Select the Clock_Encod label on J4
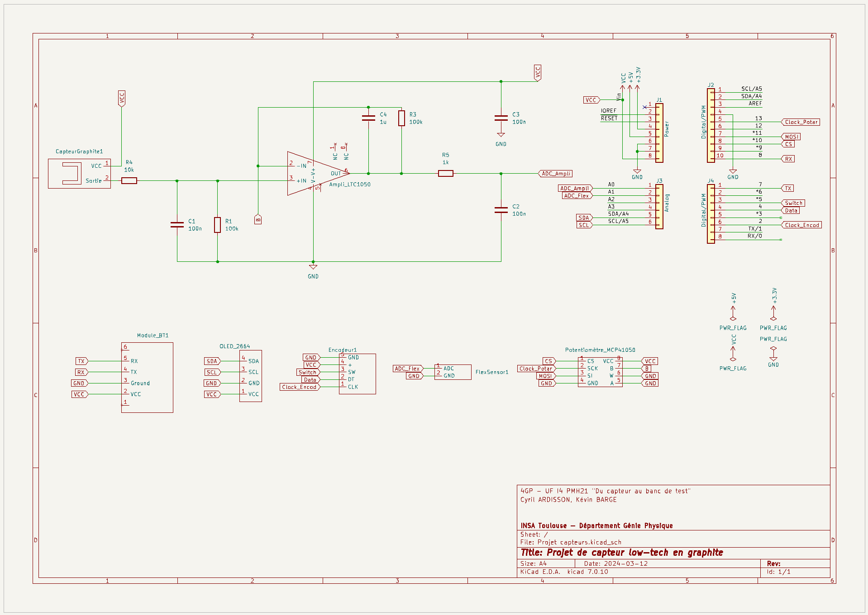868x615 pixels. 801,225
